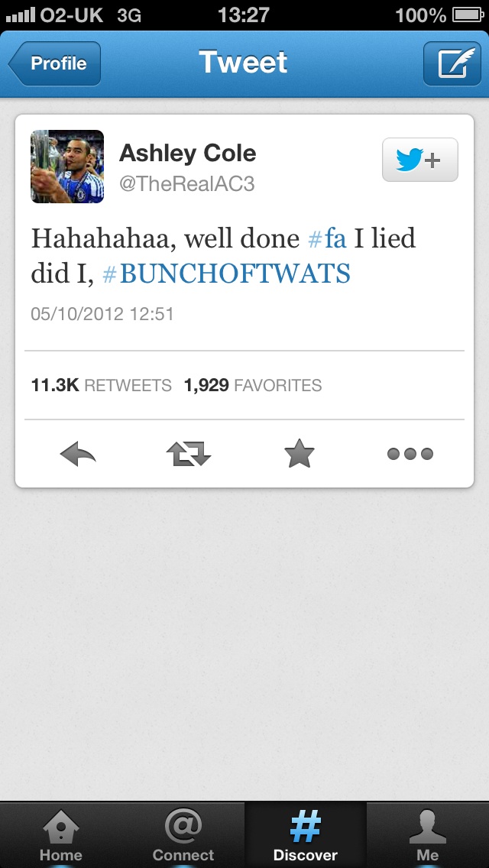Tap the 13:27 status bar clock

pos(244,15)
